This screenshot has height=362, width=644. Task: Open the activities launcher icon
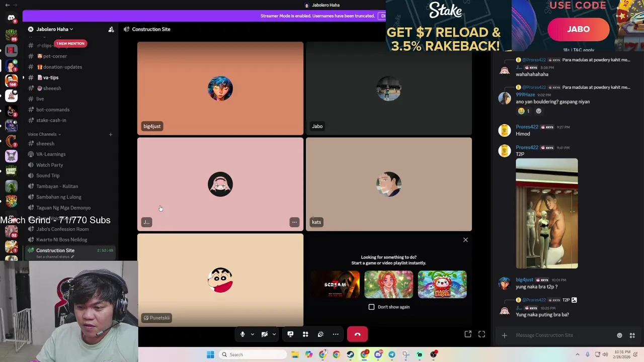(x=305, y=334)
